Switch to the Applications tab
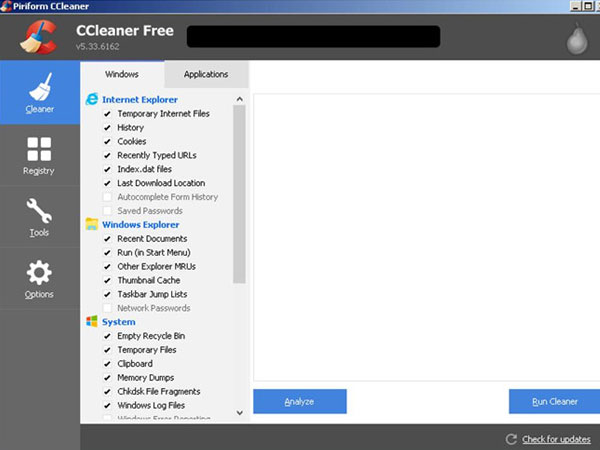The width and height of the screenshot is (600, 450). tap(206, 74)
